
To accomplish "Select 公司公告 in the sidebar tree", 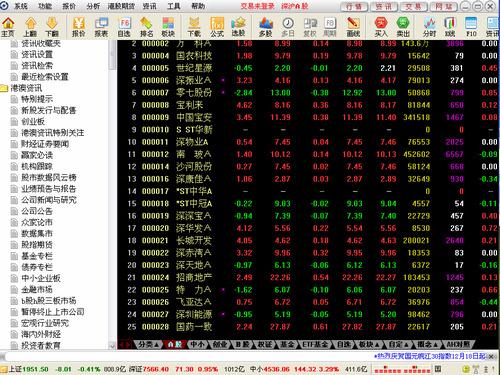I will point(37,211).
